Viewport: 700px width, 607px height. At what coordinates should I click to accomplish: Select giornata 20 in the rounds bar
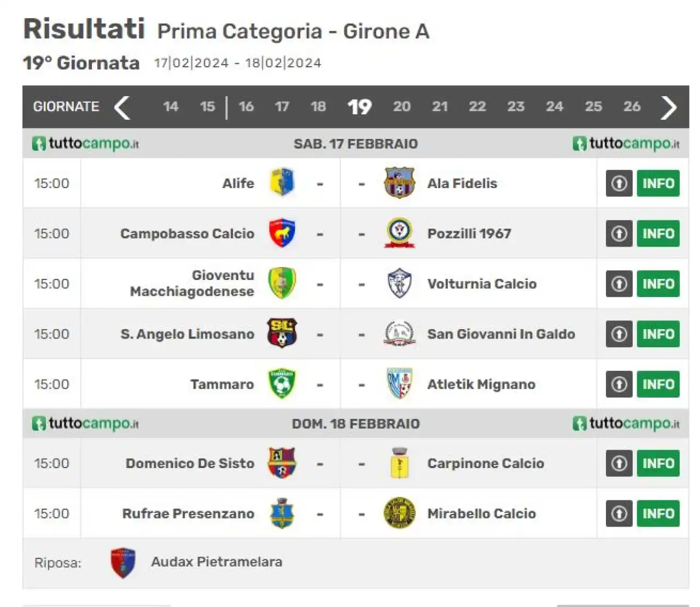pyautogui.click(x=401, y=107)
